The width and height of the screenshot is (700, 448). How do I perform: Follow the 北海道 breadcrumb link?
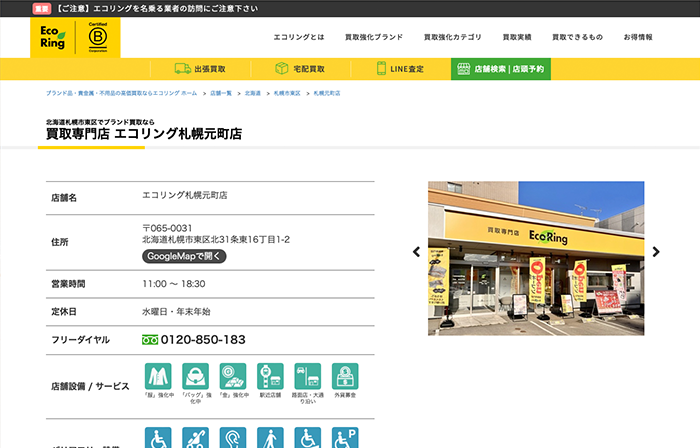[253, 93]
